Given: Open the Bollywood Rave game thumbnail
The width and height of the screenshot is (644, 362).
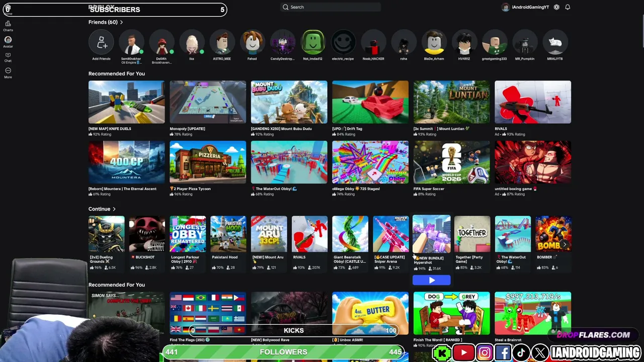Looking at the screenshot, I should pos(289,313).
